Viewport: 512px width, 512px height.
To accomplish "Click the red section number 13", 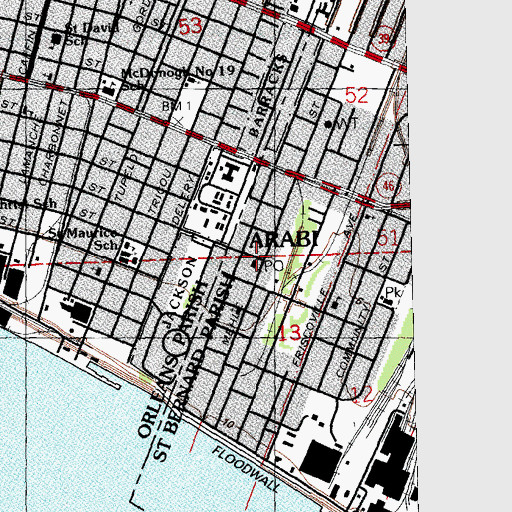I will [x=289, y=334].
